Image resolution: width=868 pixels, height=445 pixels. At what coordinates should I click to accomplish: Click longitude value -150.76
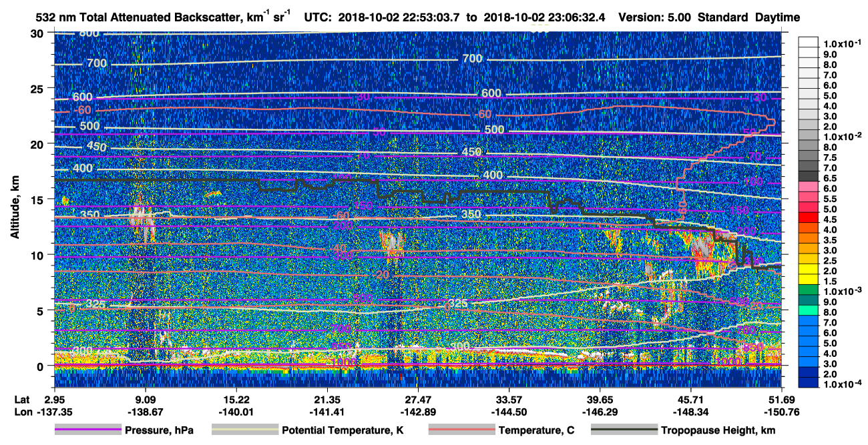[782, 412]
